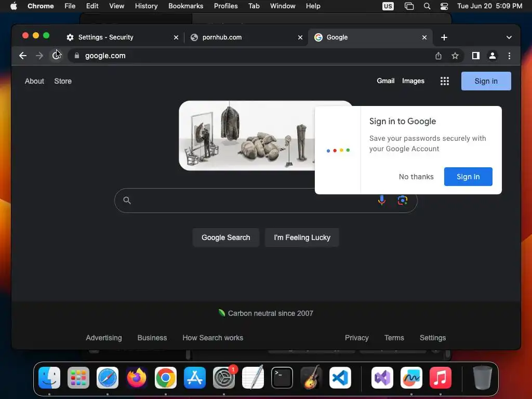Open the Profiles menu
The height and width of the screenshot is (399, 532).
pyautogui.click(x=225, y=6)
